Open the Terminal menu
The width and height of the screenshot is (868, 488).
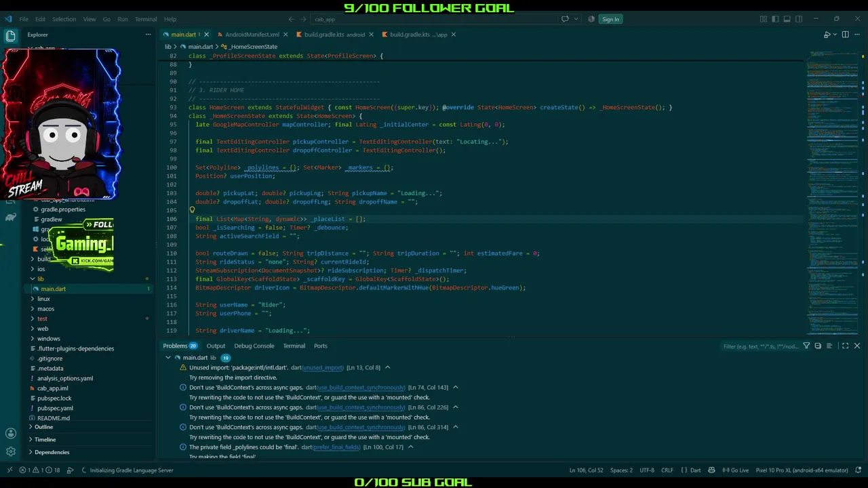[x=146, y=19]
